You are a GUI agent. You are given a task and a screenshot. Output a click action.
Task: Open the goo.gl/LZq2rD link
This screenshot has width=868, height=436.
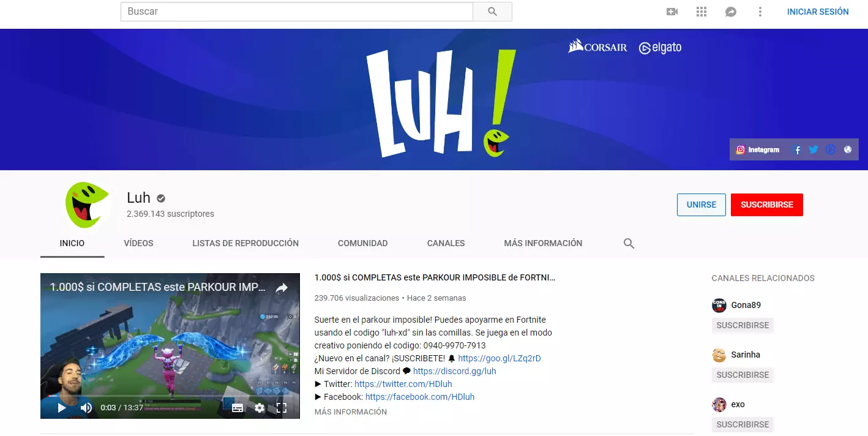pos(499,358)
